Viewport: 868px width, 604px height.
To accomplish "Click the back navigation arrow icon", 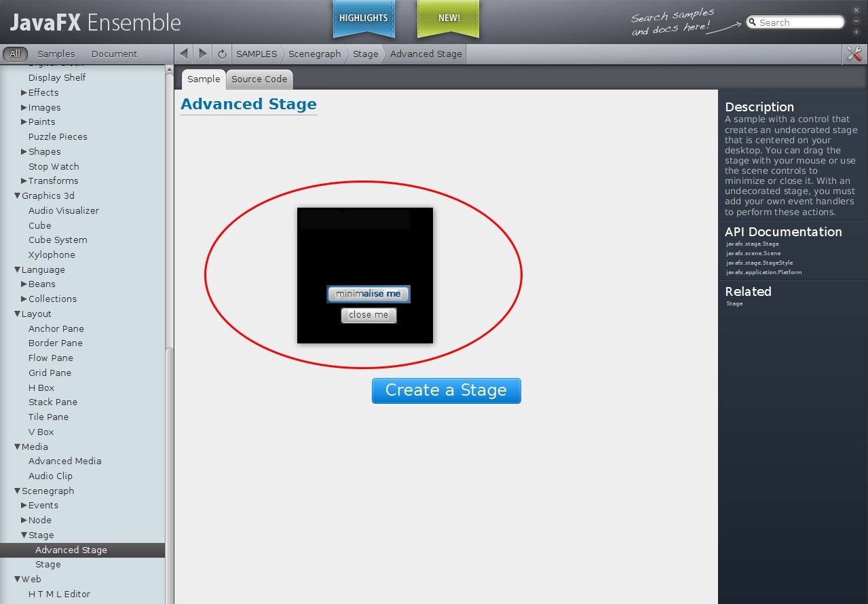I will tap(184, 54).
